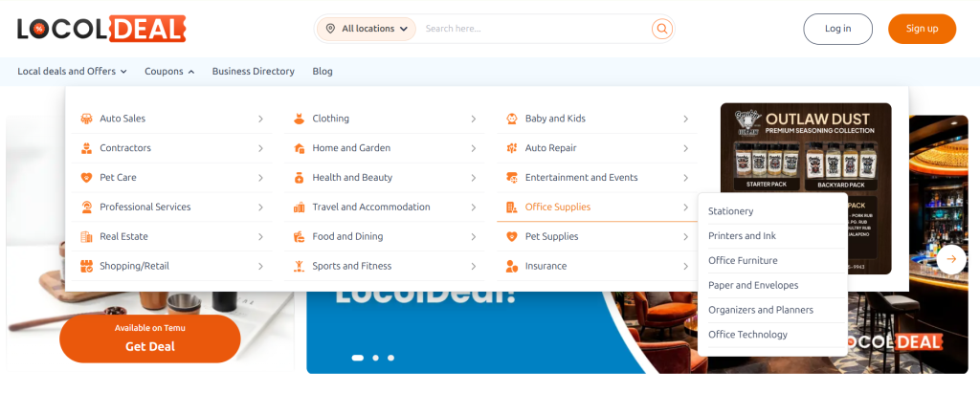This screenshot has height=393, width=980.
Task: Click the Pet Care heart icon
Action: 86,178
